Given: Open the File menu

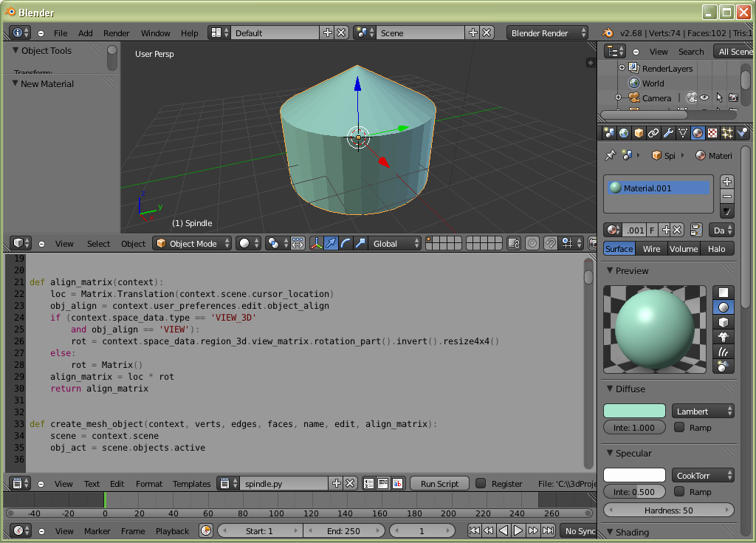Looking at the screenshot, I should click(x=61, y=33).
